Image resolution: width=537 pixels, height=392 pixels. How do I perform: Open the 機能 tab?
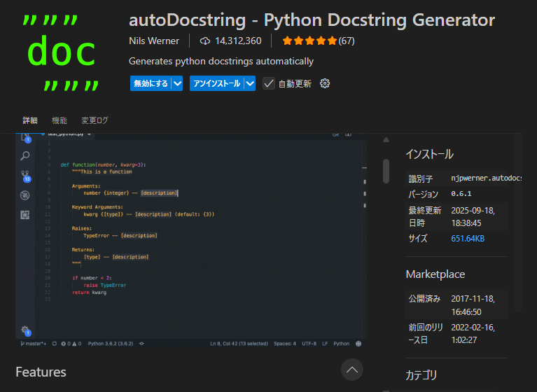(60, 120)
